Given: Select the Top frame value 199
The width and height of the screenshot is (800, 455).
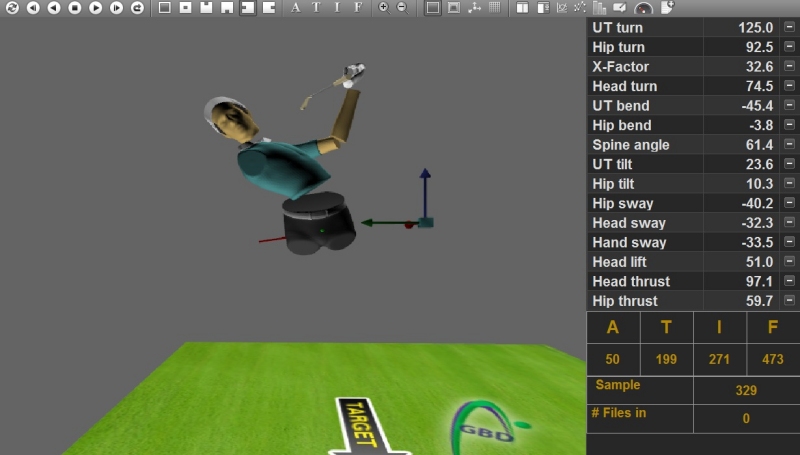Looking at the screenshot, I should 666,360.
